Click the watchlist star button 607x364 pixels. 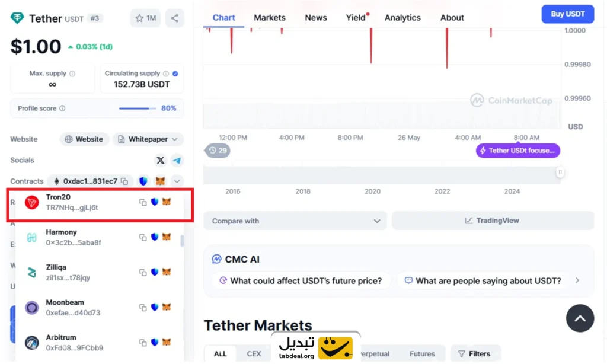click(x=145, y=18)
